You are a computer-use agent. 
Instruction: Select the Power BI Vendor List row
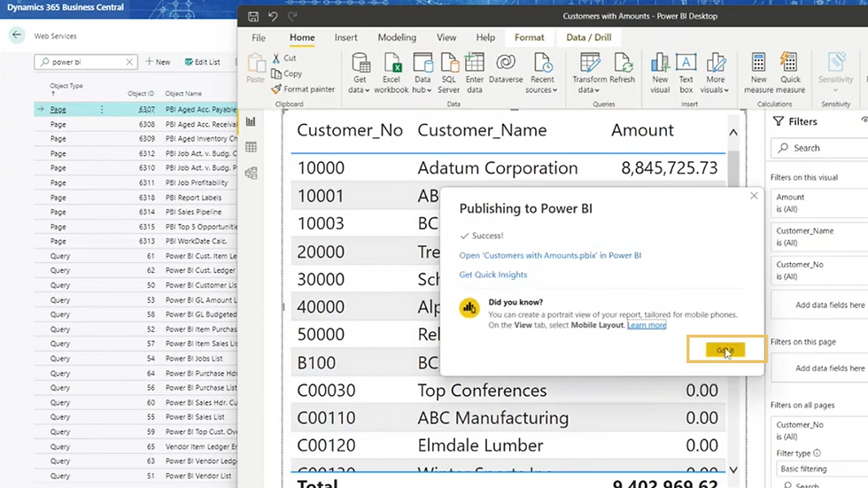point(136,476)
